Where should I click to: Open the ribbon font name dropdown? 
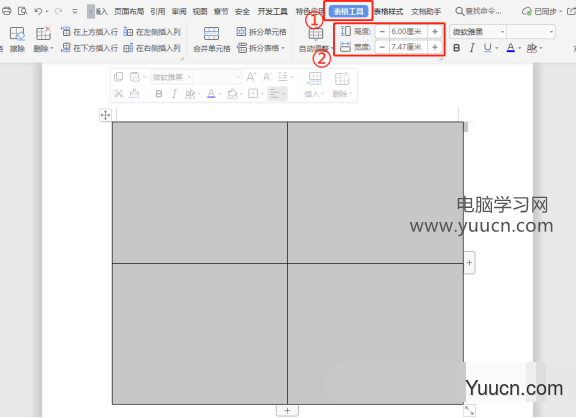(x=502, y=32)
